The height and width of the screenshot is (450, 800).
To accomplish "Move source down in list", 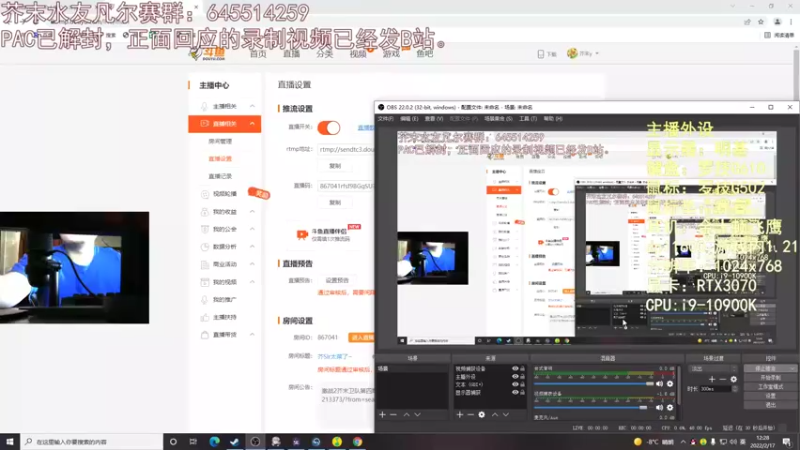I will coord(506,415).
